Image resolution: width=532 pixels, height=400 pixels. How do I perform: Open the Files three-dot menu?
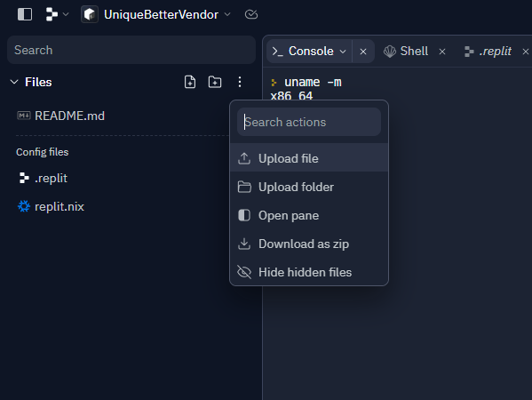pos(240,82)
